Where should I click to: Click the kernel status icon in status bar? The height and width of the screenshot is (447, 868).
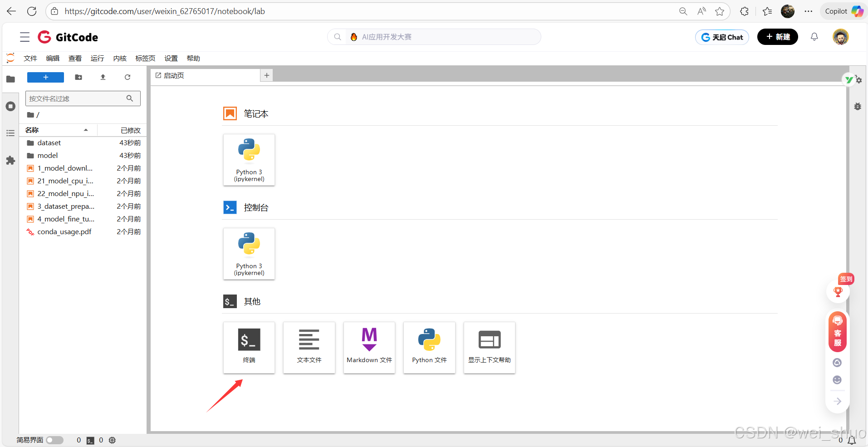pos(113,440)
